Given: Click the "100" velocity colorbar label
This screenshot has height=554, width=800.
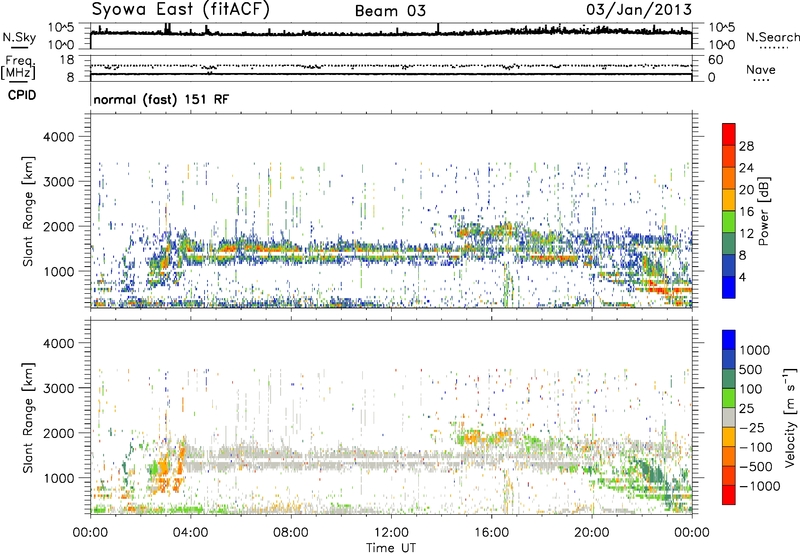Looking at the screenshot, I should pyautogui.click(x=749, y=389).
